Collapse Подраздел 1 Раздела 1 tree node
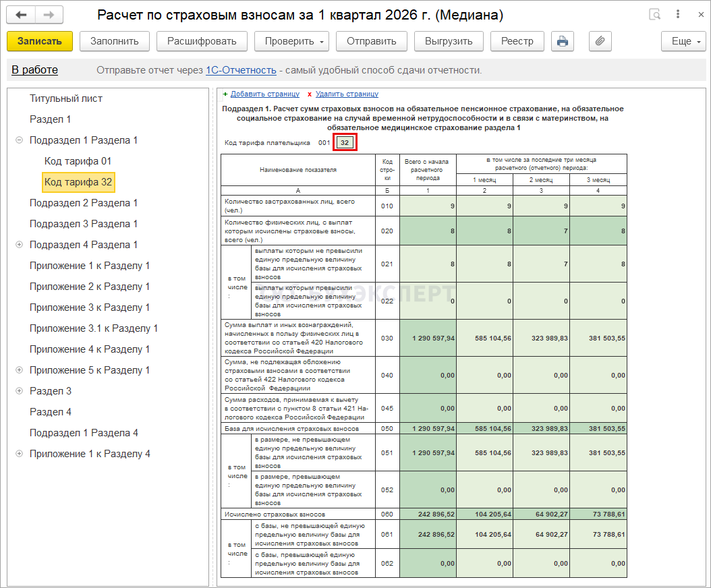The image size is (711, 588). tap(19, 140)
